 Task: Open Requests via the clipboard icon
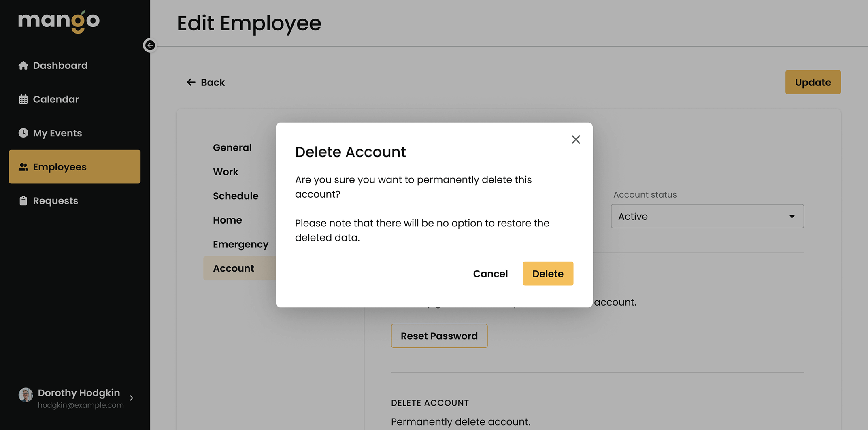click(23, 200)
